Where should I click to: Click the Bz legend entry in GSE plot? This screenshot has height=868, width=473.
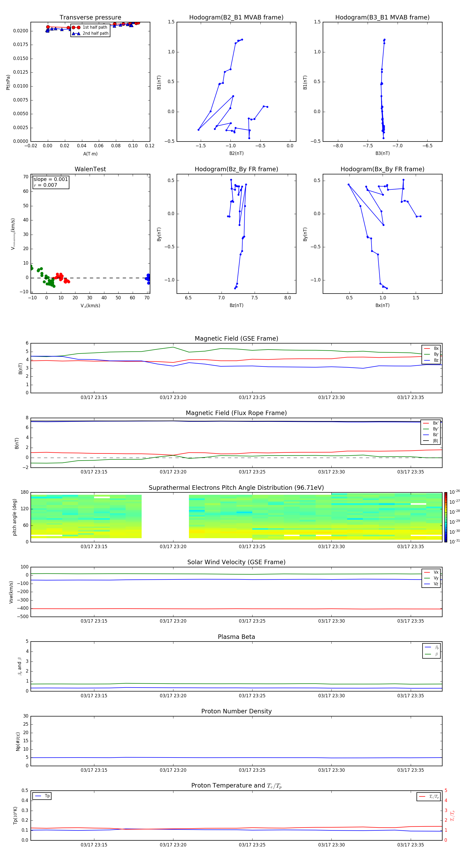click(431, 360)
